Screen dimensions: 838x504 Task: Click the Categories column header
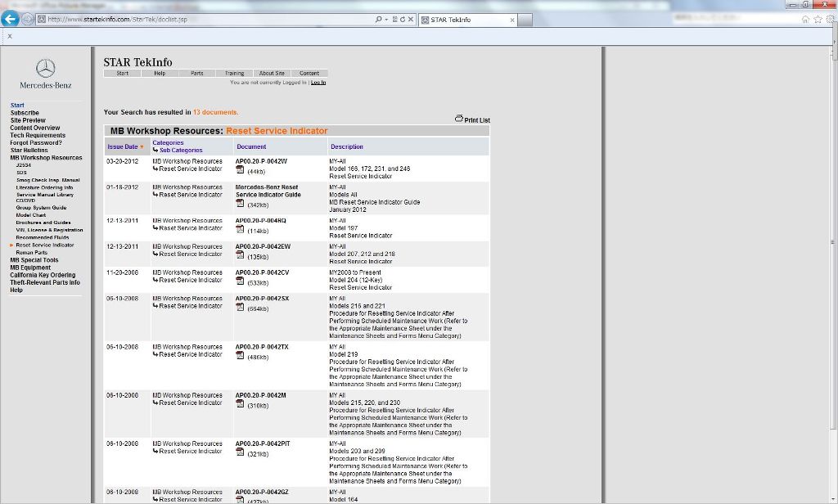[168, 142]
